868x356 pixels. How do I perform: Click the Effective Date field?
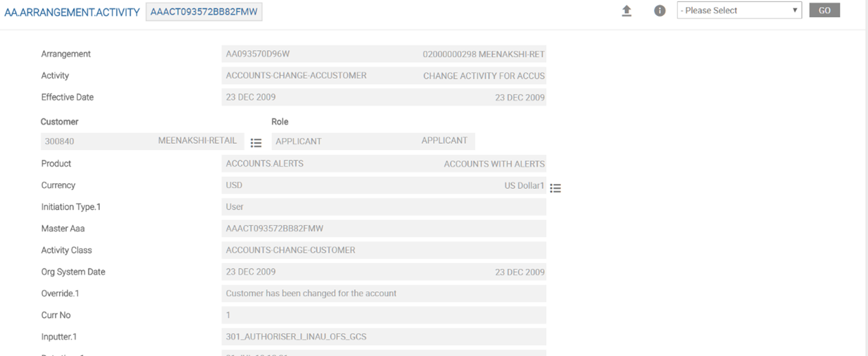click(383, 98)
